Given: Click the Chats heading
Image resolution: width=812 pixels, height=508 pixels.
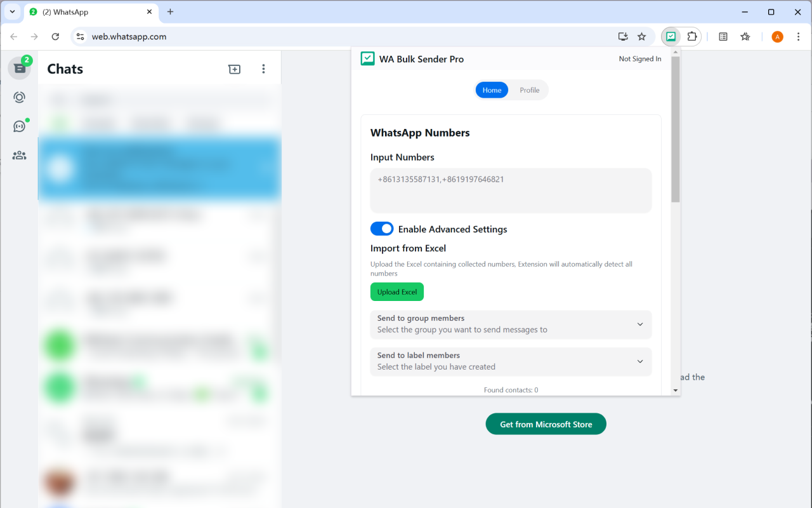Looking at the screenshot, I should coord(65,69).
